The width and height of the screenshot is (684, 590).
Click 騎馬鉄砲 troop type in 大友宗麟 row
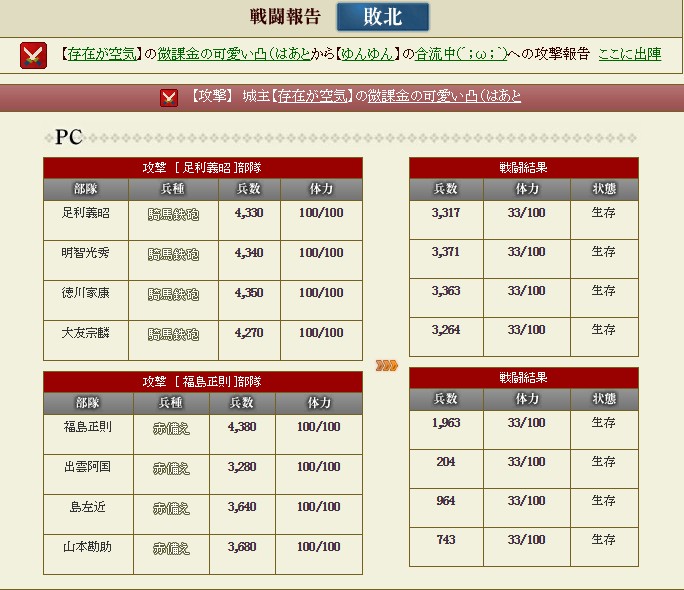coord(173,335)
